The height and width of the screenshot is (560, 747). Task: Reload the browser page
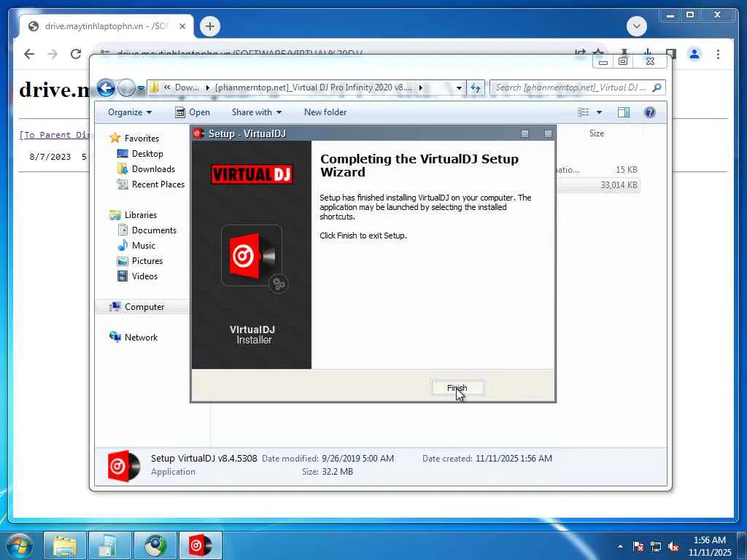(x=76, y=54)
